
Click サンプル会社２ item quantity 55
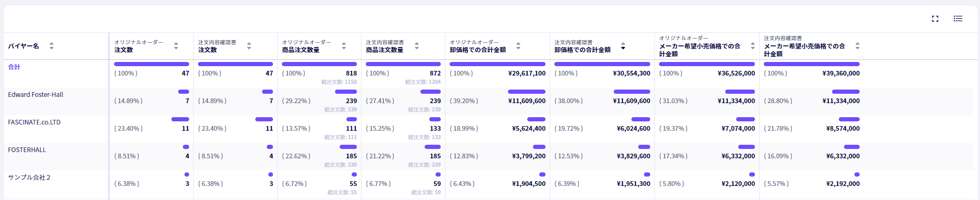[353, 184]
